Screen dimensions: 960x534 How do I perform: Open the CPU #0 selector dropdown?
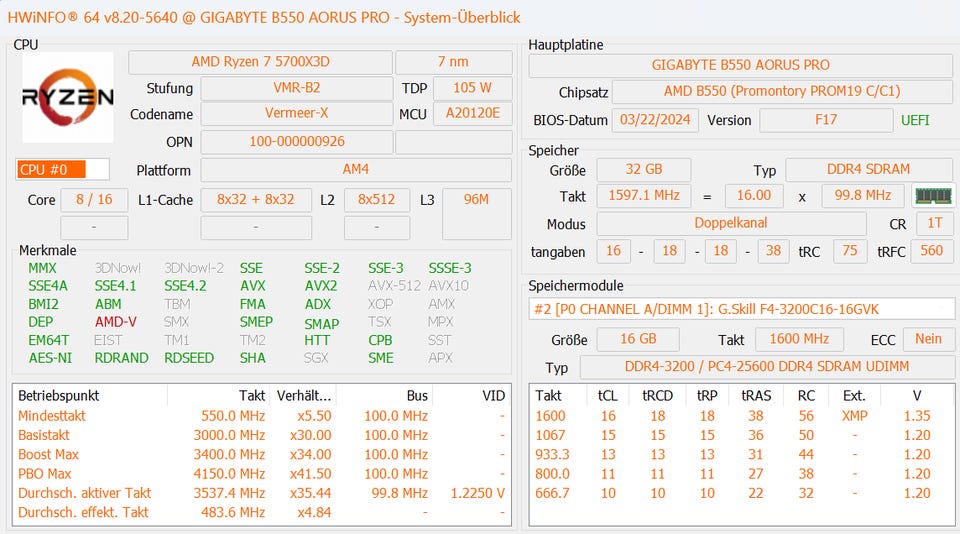point(62,170)
